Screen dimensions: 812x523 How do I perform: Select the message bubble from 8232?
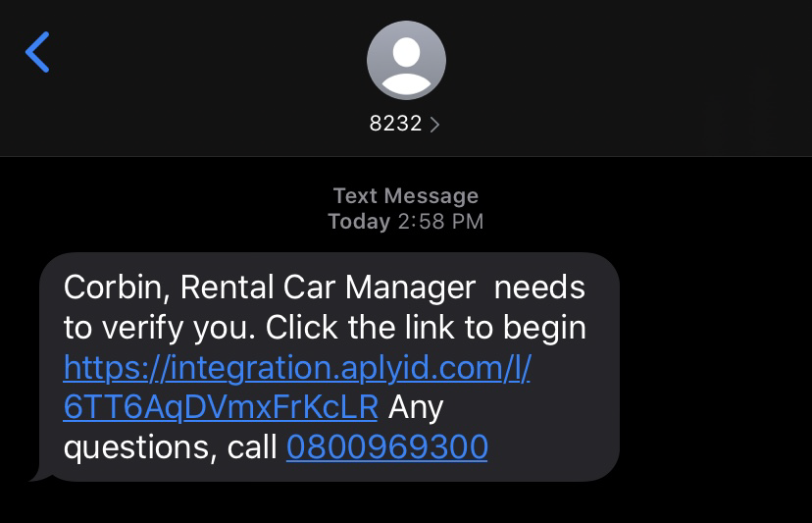click(330, 367)
